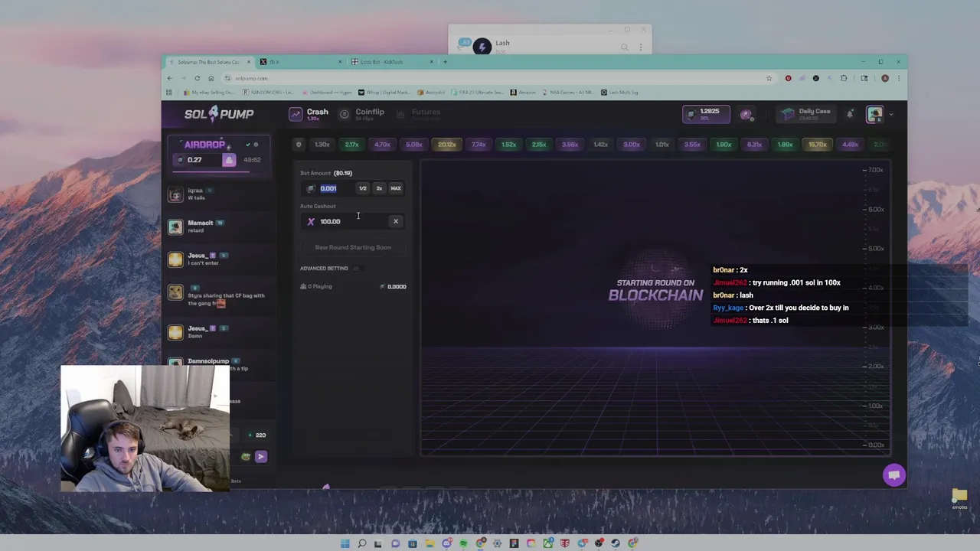Open the Daily Case
This screenshot has width=980, height=551.
point(805,114)
